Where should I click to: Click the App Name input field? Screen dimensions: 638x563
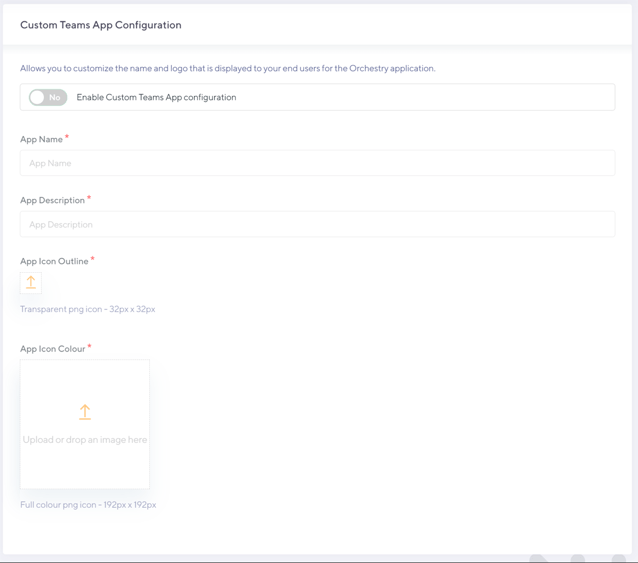(x=317, y=163)
